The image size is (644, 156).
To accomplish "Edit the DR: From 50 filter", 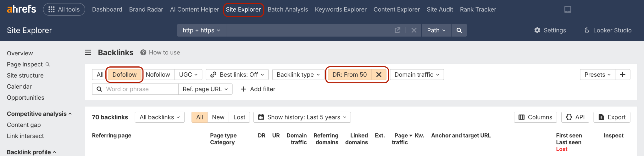I will [x=350, y=75].
